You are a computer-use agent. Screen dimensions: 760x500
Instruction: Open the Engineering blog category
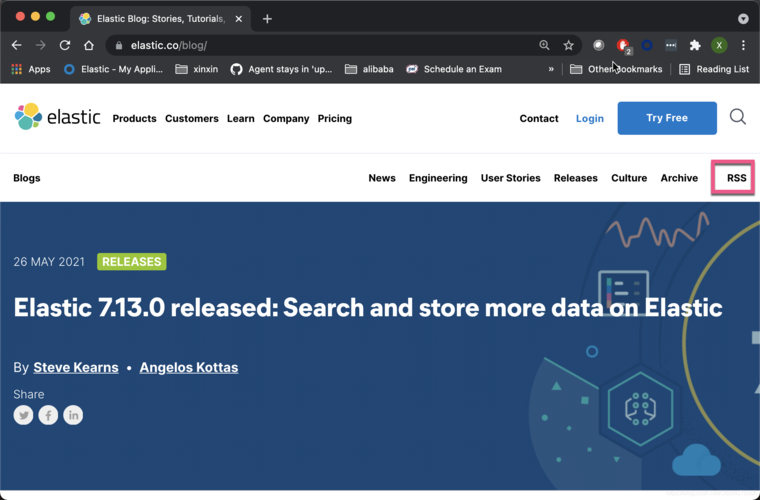click(438, 178)
